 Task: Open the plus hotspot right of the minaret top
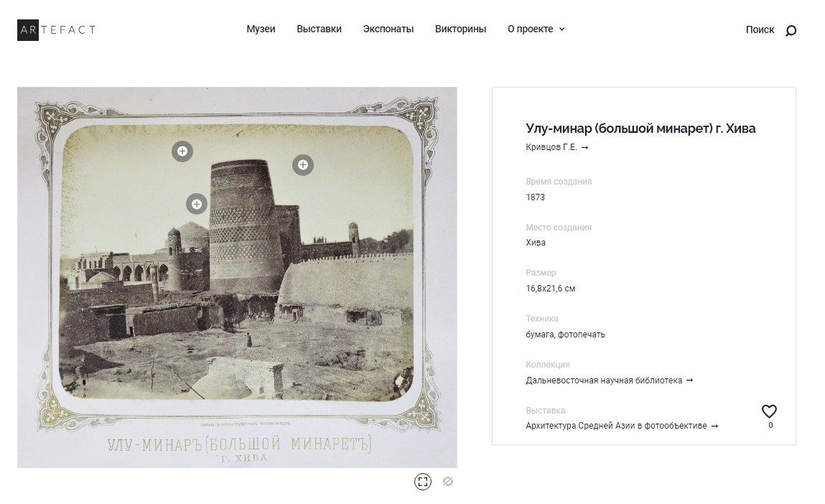[x=303, y=165]
